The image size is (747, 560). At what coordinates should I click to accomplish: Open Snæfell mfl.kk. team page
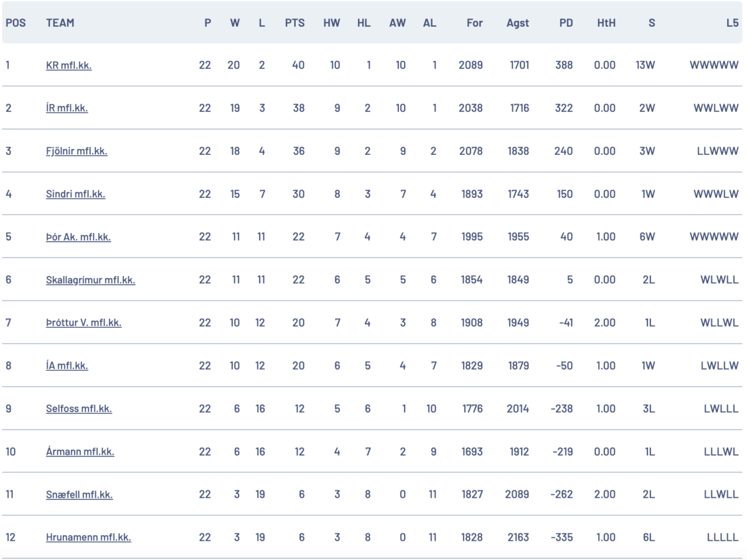point(79,495)
